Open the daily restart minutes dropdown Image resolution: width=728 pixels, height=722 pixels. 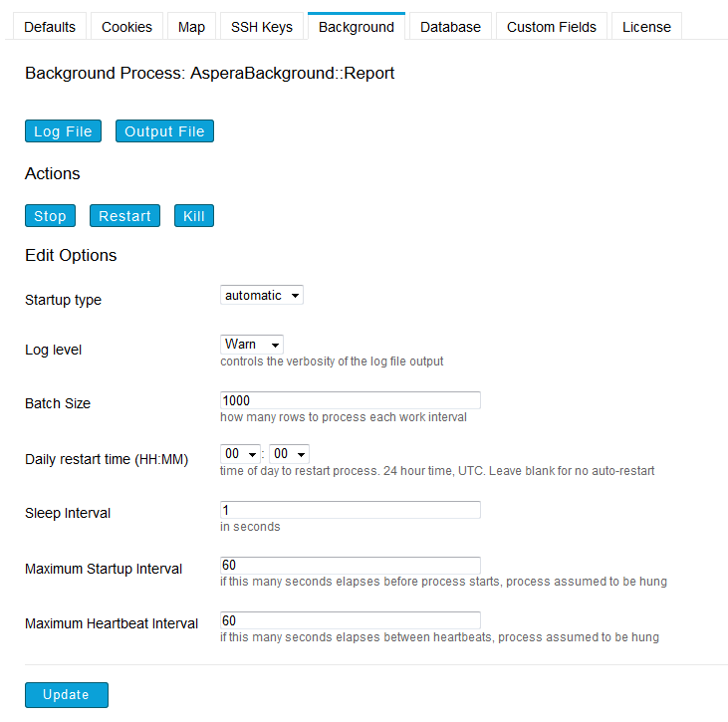[289, 454]
